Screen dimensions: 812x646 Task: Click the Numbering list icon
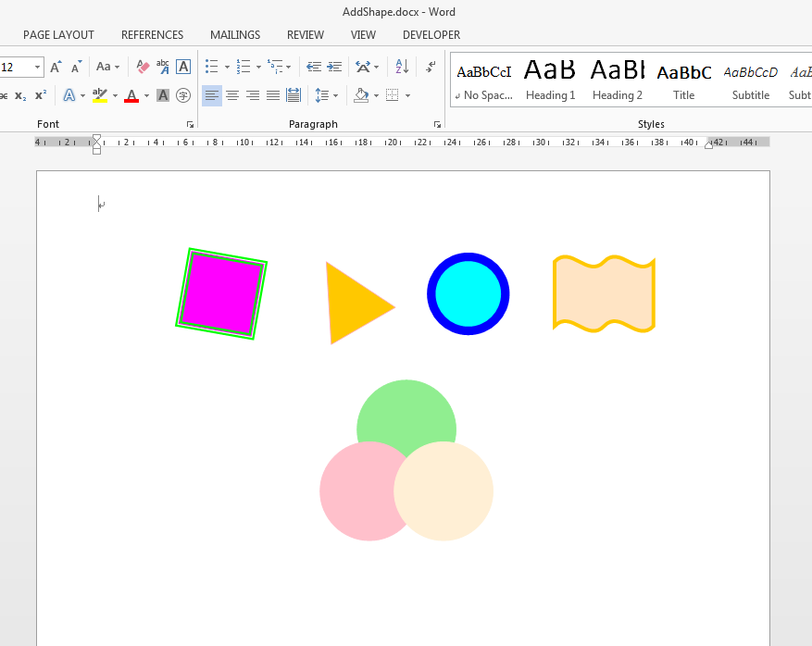click(x=243, y=67)
